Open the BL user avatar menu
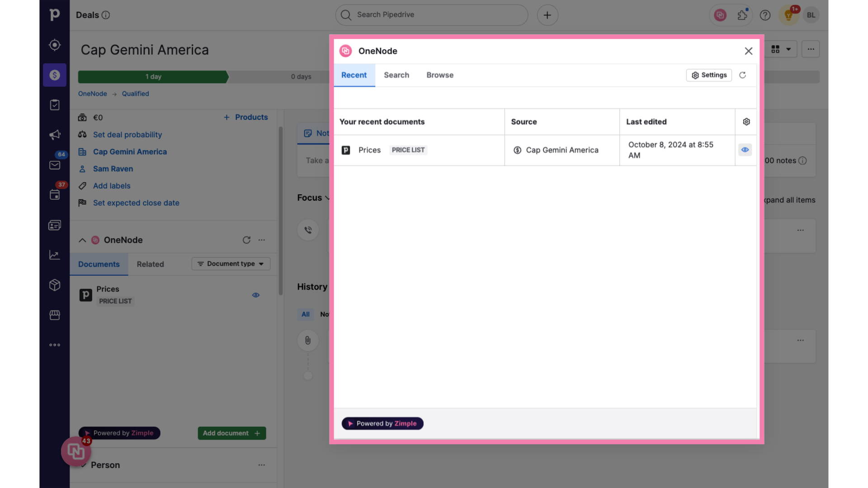 point(811,15)
